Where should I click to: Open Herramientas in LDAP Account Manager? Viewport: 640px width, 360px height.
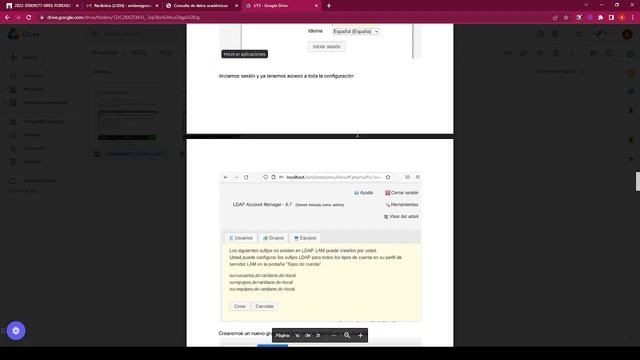coord(402,204)
